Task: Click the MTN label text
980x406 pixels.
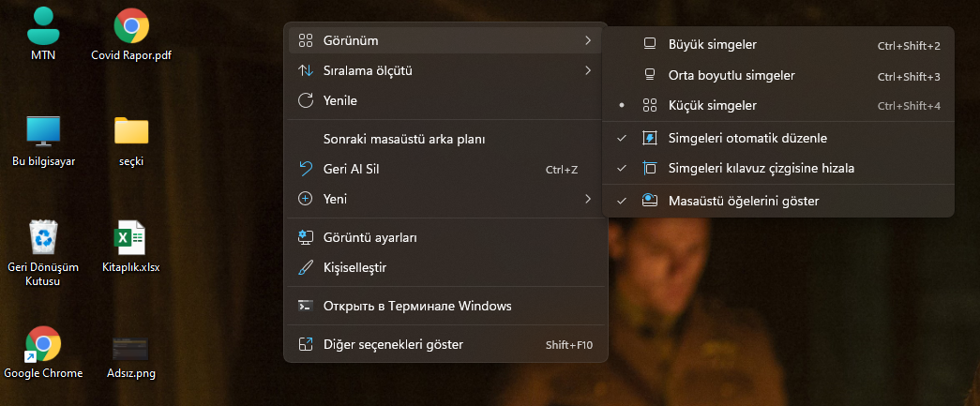Action: coord(43,55)
